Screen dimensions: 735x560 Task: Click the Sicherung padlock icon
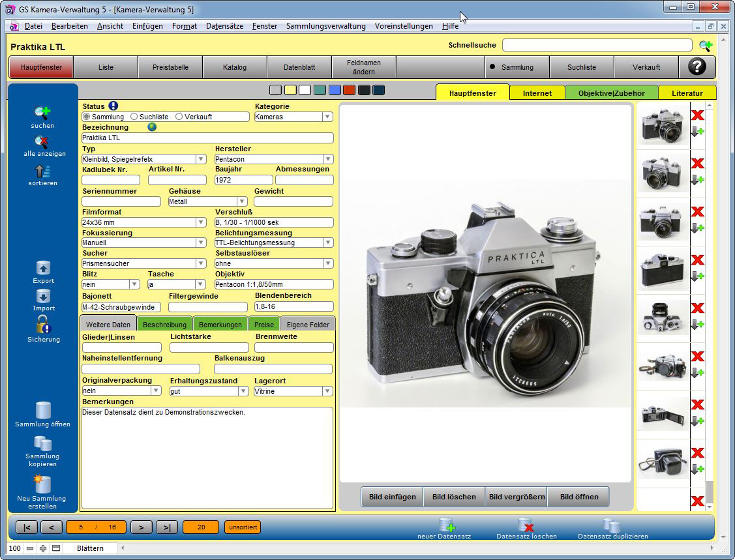point(43,324)
